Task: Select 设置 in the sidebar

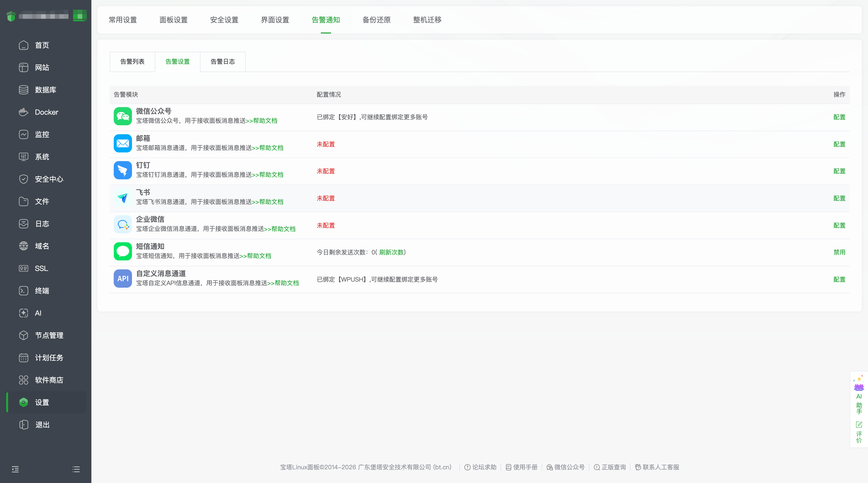Action: click(46, 402)
